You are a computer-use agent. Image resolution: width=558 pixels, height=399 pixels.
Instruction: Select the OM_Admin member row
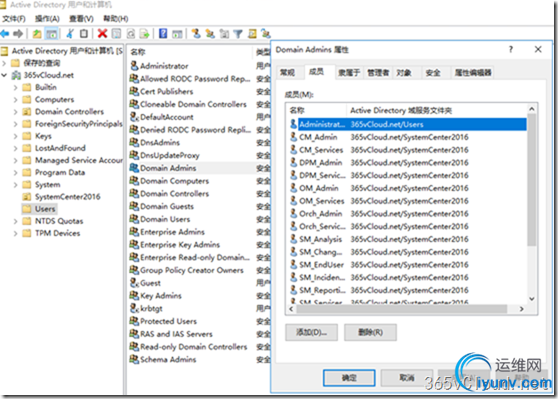pyautogui.click(x=408, y=188)
